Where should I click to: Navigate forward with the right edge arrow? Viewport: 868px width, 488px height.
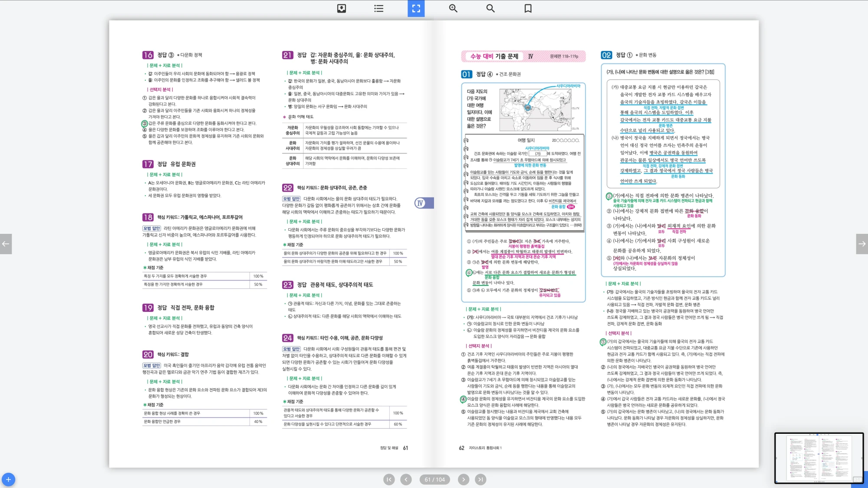(x=862, y=244)
